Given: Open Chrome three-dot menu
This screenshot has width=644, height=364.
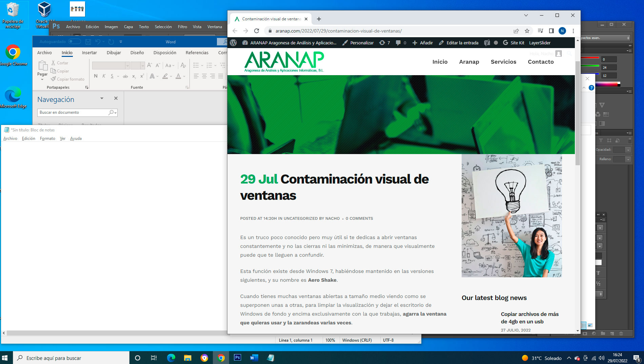Looking at the screenshot, I should pos(573,31).
